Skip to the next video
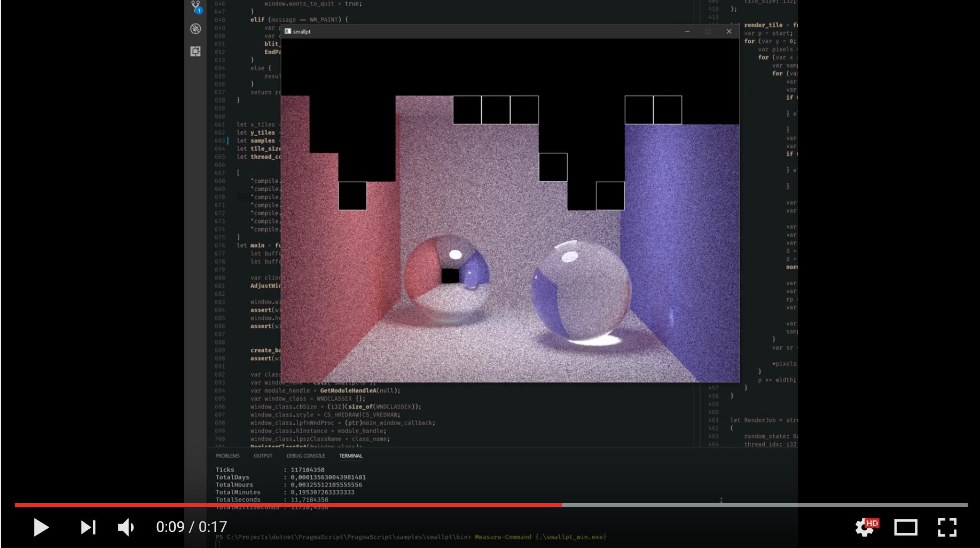The height and width of the screenshot is (548, 980). [x=88, y=527]
